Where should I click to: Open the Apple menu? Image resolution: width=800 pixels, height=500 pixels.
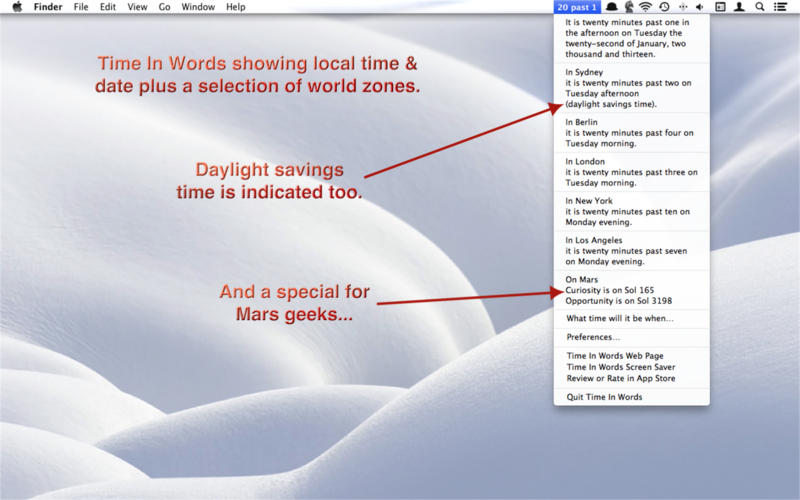(x=17, y=7)
